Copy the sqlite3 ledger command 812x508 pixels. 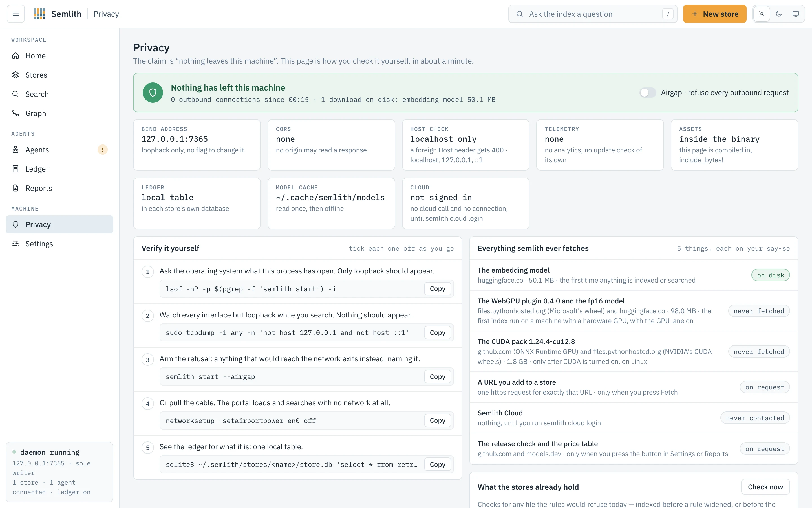point(438,464)
